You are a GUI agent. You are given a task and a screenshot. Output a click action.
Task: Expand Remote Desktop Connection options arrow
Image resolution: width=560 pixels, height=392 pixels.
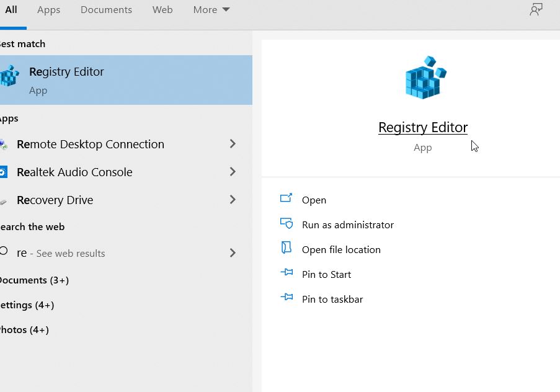pyautogui.click(x=233, y=144)
